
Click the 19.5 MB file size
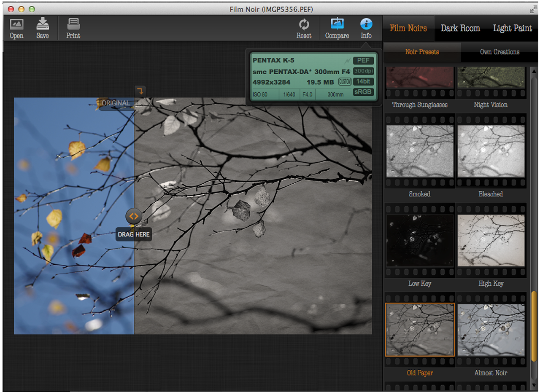[320, 82]
